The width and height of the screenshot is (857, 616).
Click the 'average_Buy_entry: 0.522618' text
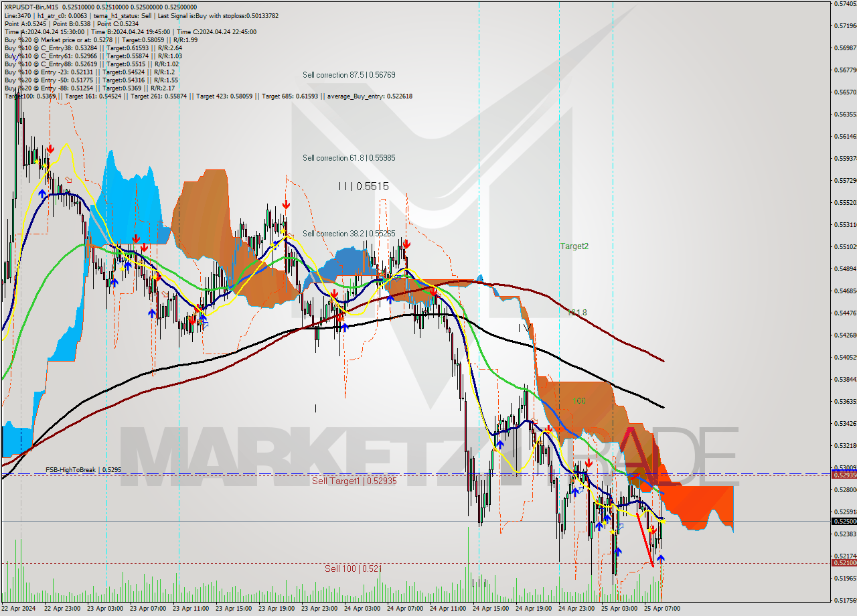point(369,96)
